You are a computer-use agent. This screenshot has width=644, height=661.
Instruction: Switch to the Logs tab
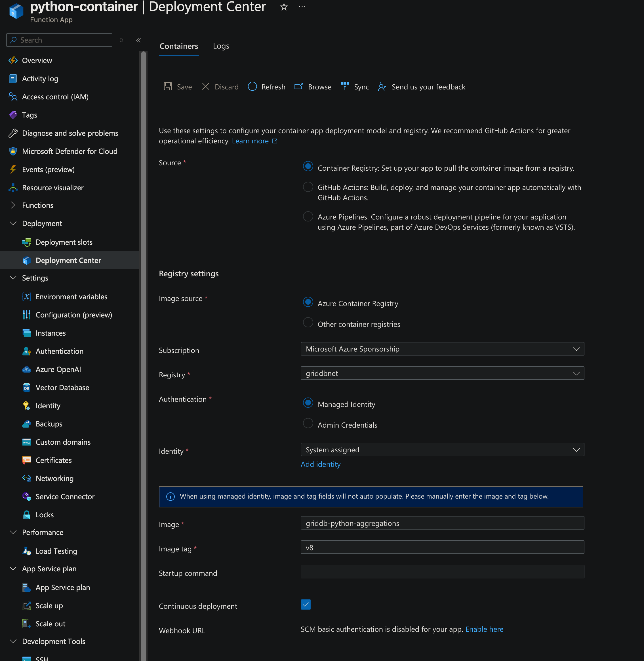tap(221, 46)
